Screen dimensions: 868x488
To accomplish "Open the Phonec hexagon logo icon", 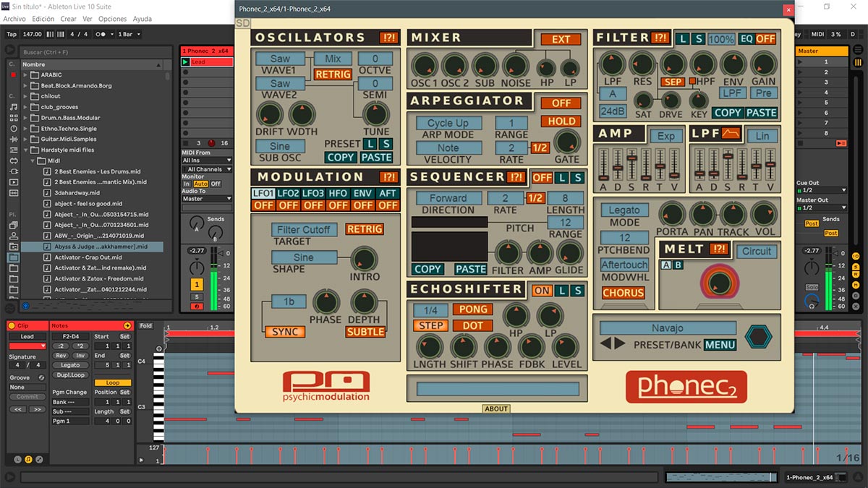I will click(759, 336).
